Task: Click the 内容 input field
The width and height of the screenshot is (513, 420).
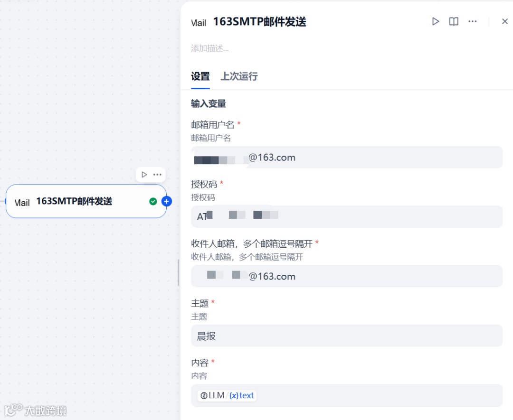Action: [347, 395]
